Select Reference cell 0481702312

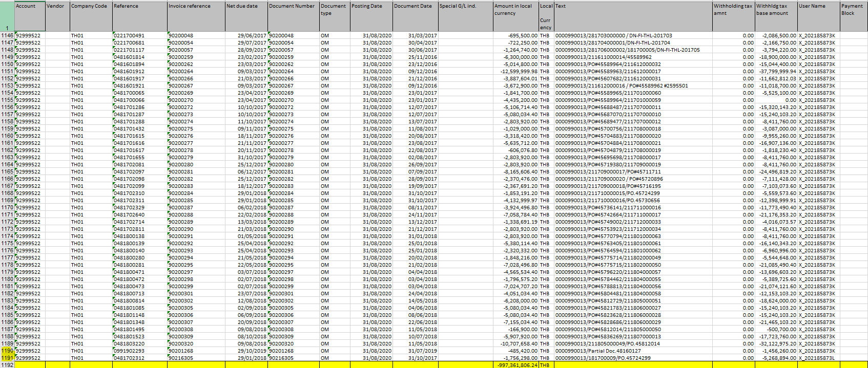(x=140, y=358)
